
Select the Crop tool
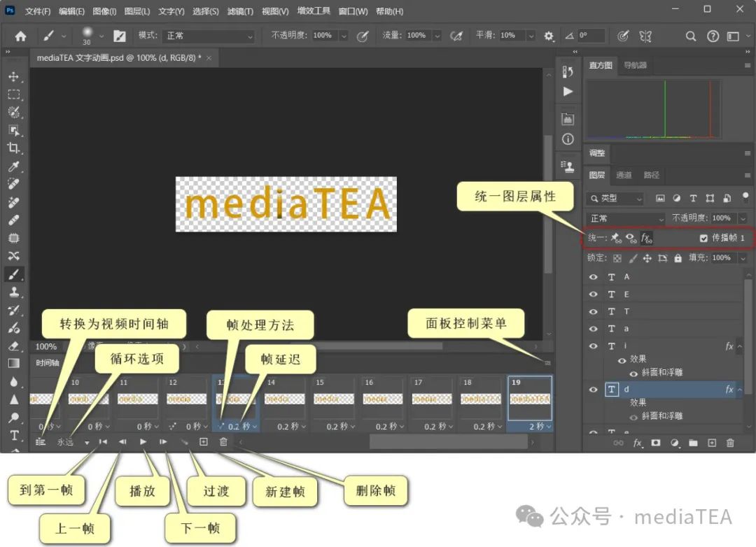click(x=13, y=148)
